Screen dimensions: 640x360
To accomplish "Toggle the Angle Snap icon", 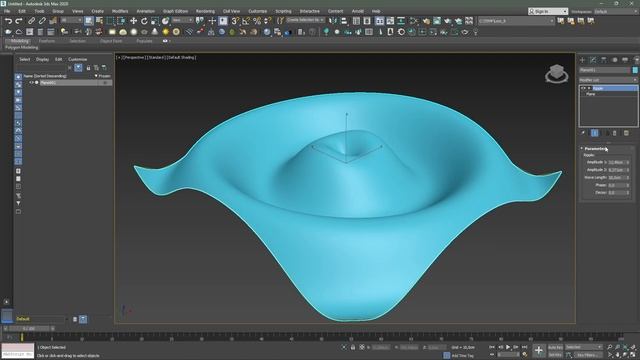I will (x=246, y=21).
